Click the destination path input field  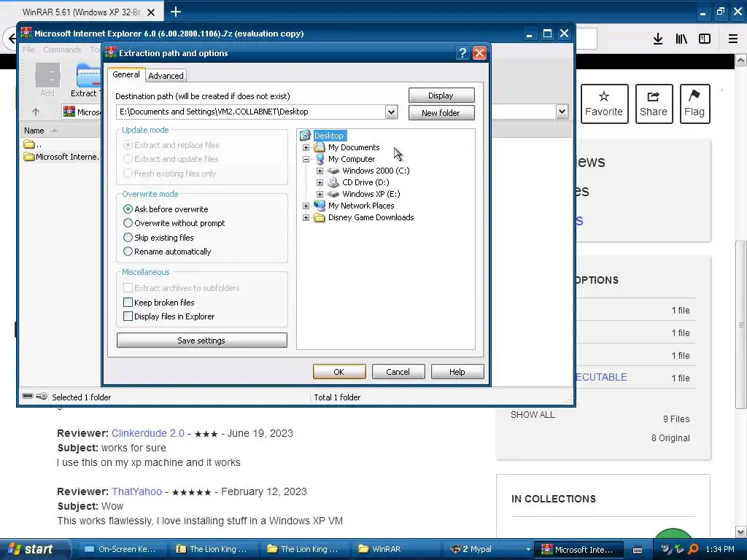point(251,112)
